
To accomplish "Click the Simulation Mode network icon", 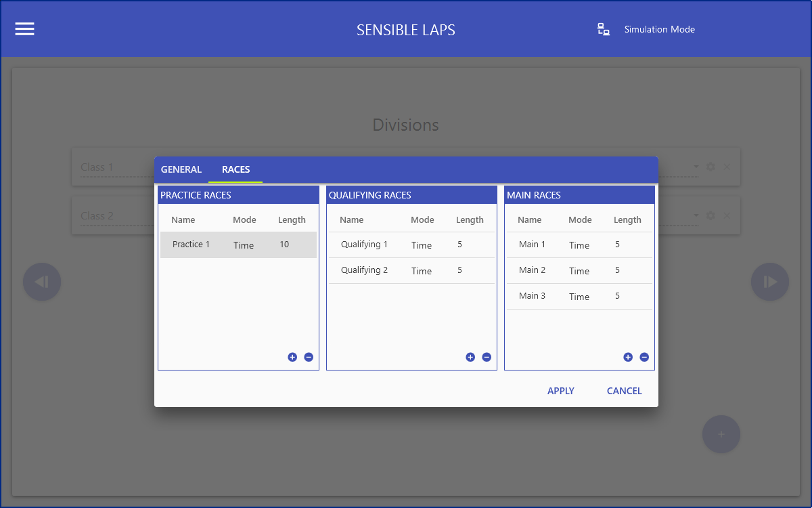I will click(603, 29).
